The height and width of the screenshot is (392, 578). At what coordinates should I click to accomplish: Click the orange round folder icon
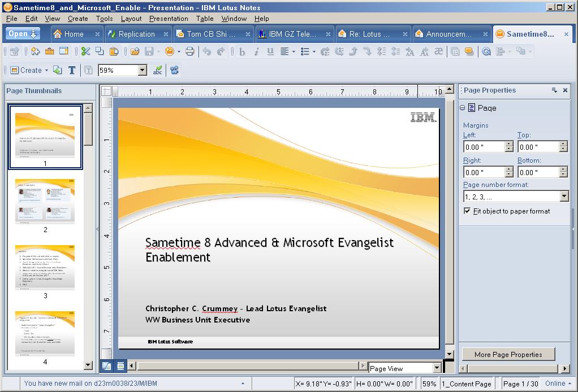169,51
